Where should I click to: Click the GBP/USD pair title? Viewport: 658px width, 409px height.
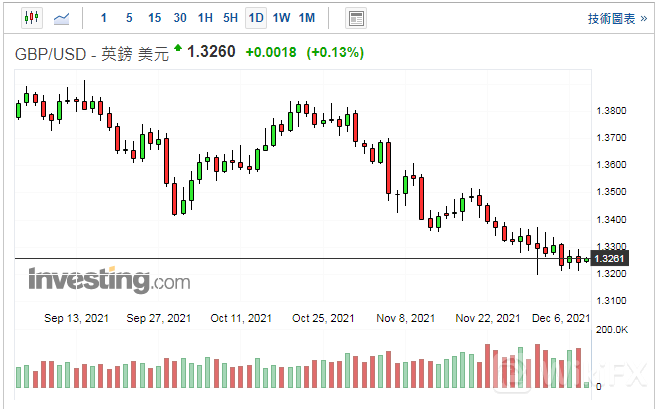[x=54, y=52]
